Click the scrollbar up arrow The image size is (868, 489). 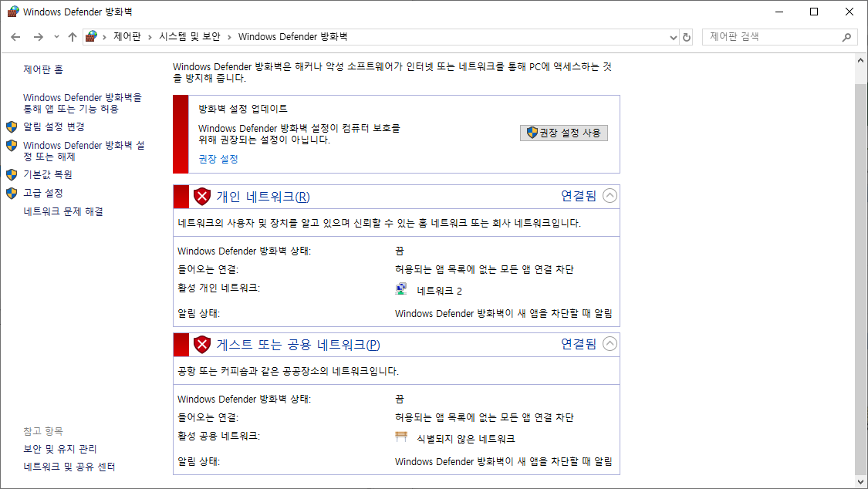click(x=860, y=60)
